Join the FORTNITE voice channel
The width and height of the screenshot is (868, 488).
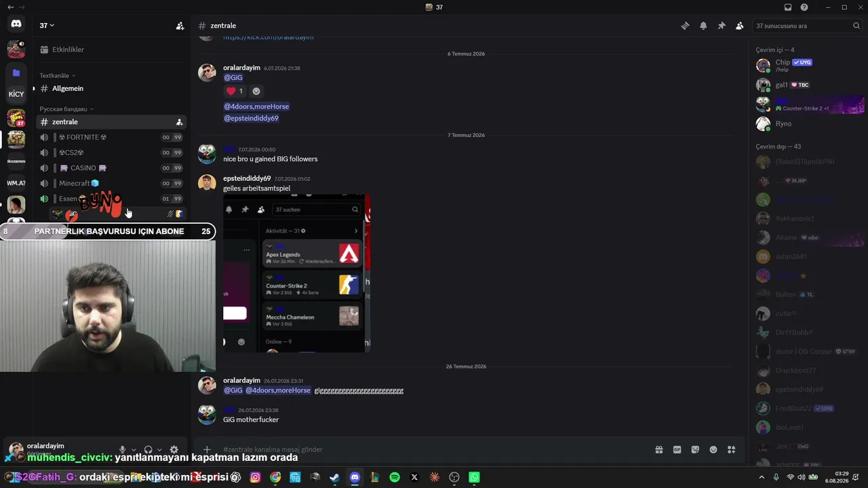pyautogui.click(x=111, y=138)
